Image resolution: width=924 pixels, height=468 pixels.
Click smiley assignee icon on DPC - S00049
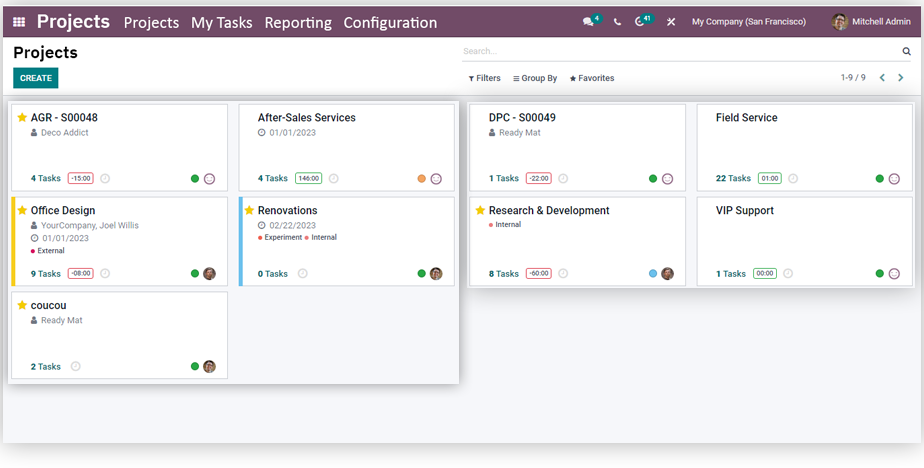667,179
